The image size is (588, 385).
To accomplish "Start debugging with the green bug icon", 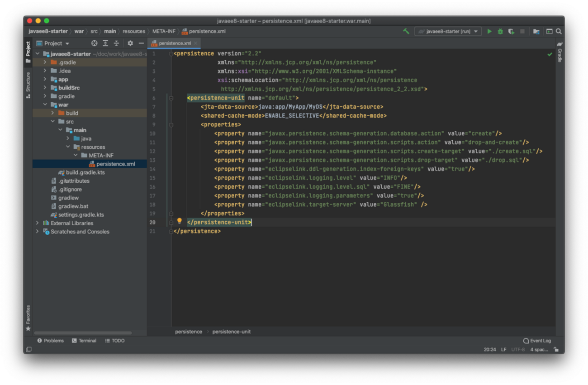I will [x=500, y=31].
